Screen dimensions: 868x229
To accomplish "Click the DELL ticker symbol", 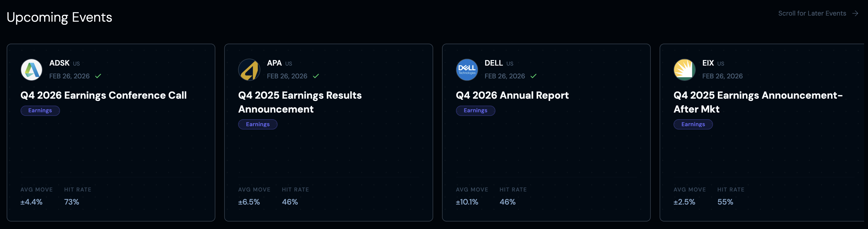I will pyautogui.click(x=494, y=63).
